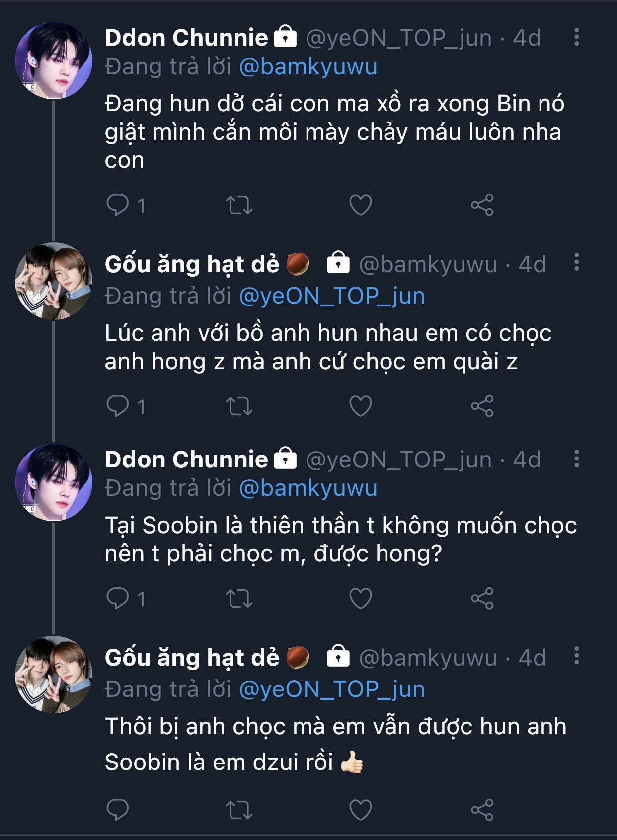Image resolution: width=617 pixels, height=840 pixels.
Task: Open @yeON_TOP_jun mention in last tweet
Action: 332,689
